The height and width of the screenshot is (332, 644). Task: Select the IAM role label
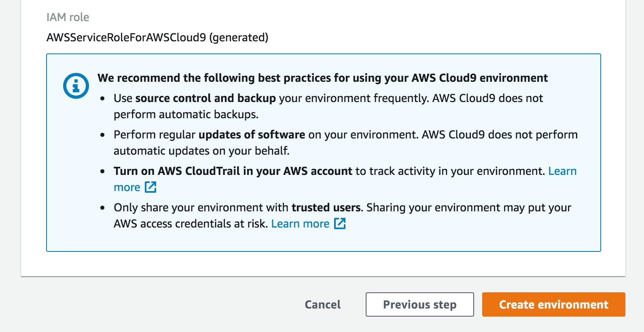point(68,17)
